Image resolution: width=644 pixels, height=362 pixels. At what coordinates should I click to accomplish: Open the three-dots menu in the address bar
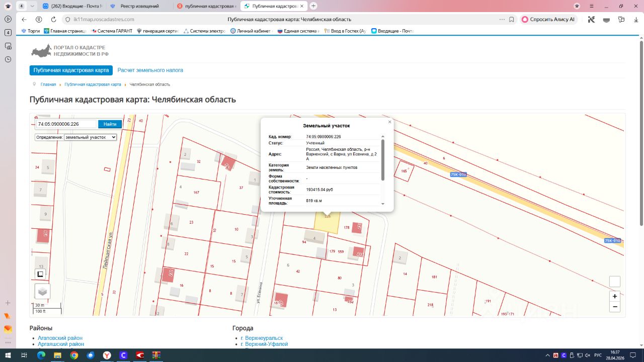point(502,19)
